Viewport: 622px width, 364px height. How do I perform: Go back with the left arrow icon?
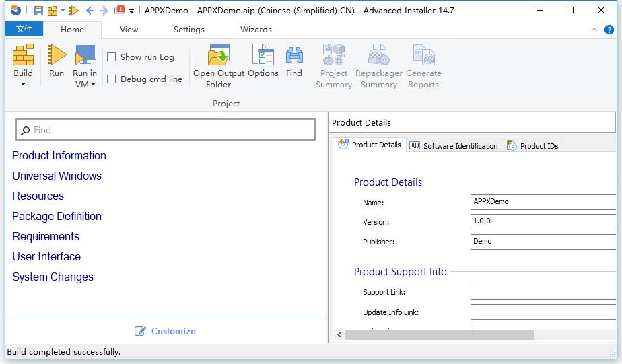coord(90,11)
